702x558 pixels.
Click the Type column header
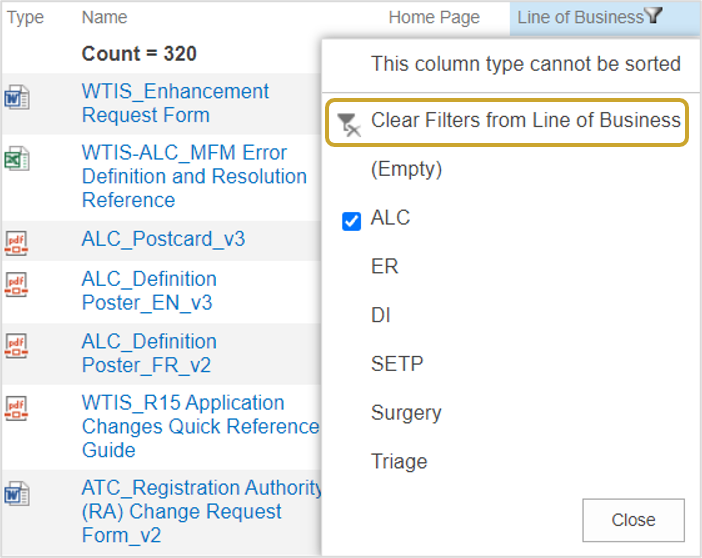pyautogui.click(x=25, y=17)
